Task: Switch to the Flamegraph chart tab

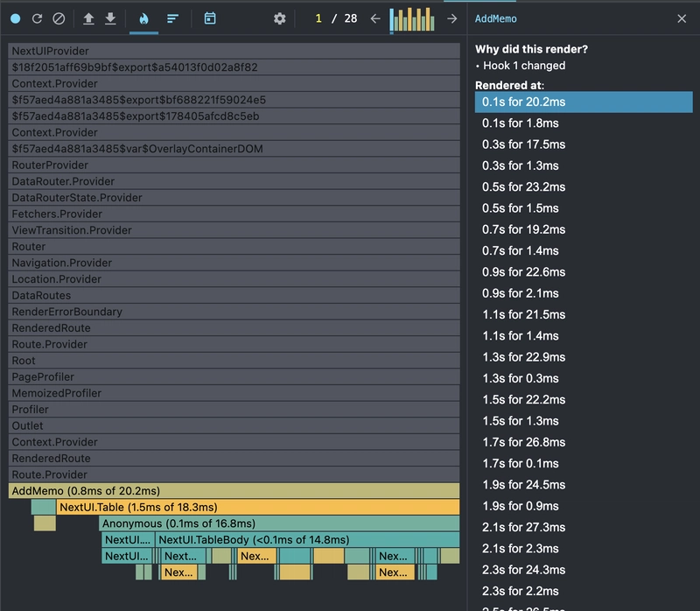Action: click(143, 18)
